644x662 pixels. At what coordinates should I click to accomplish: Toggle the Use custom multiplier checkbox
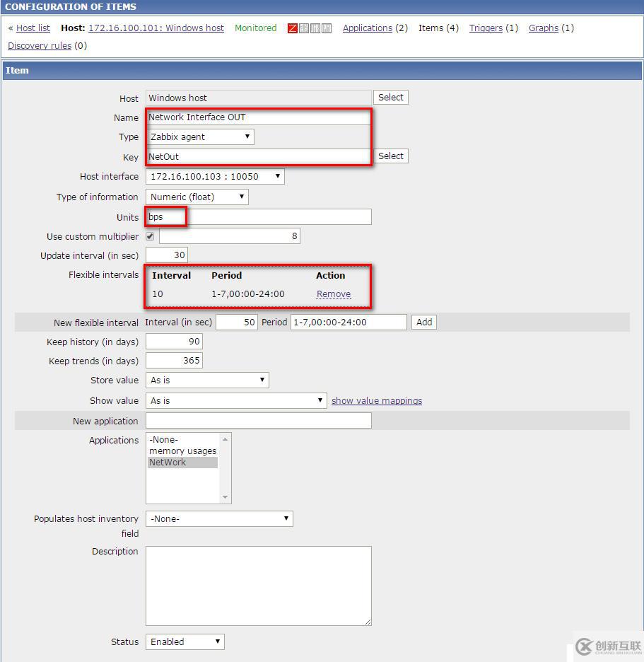pos(151,236)
